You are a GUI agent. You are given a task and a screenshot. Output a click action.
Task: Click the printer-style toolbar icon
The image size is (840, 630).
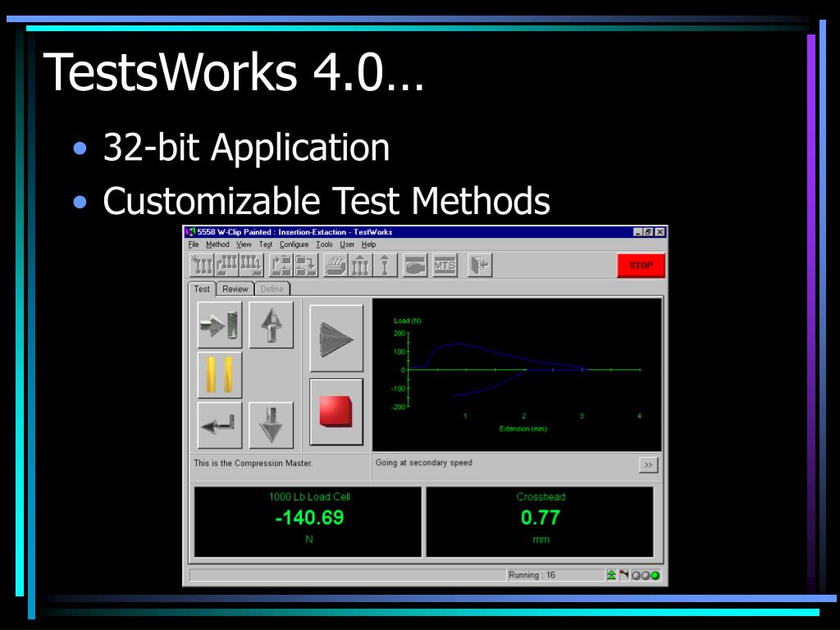tap(336, 265)
